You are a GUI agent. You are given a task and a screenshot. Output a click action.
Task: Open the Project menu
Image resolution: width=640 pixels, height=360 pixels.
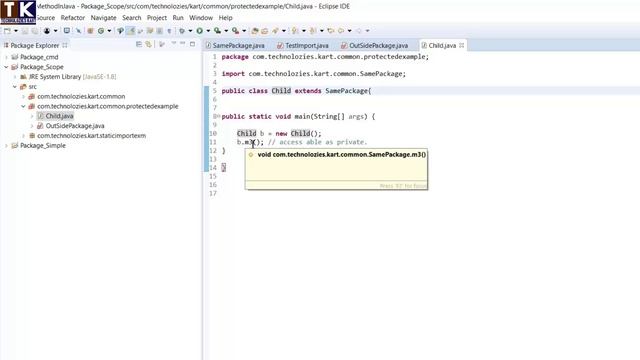click(x=157, y=18)
